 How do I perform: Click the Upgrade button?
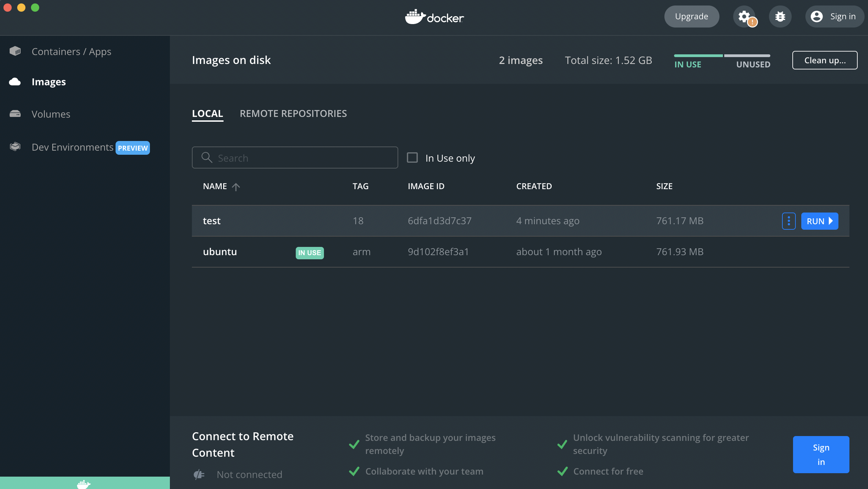pyautogui.click(x=691, y=17)
